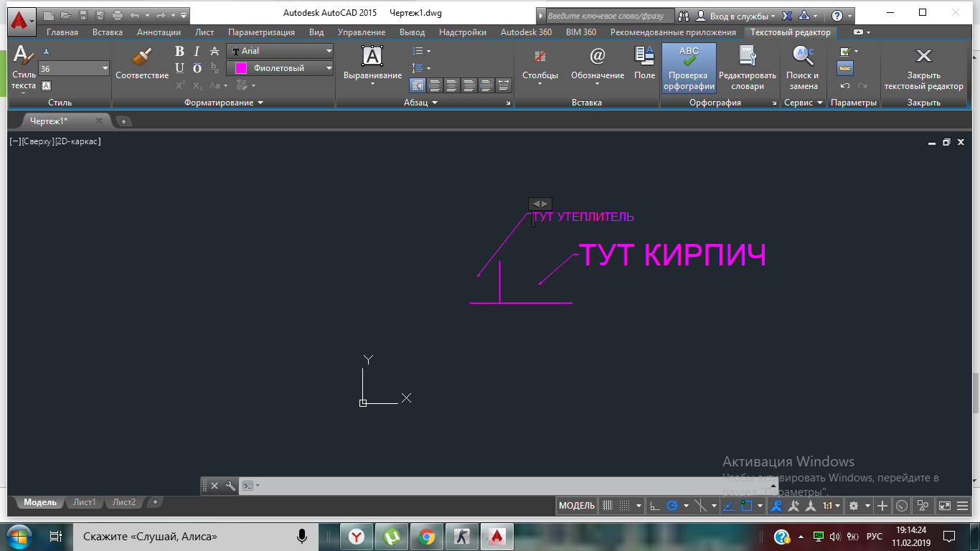Toggle polar tracking in status bar

pos(672,506)
